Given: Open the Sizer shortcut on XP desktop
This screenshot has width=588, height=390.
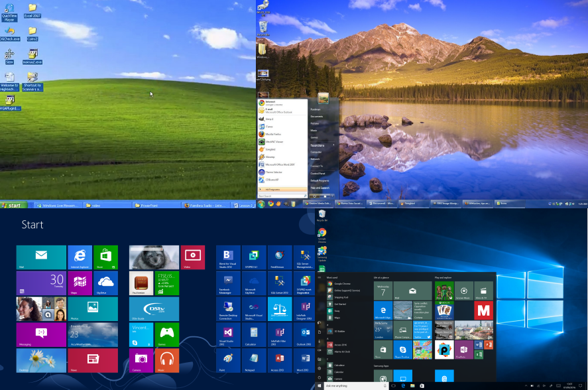Looking at the screenshot, I should coord(9,56).
